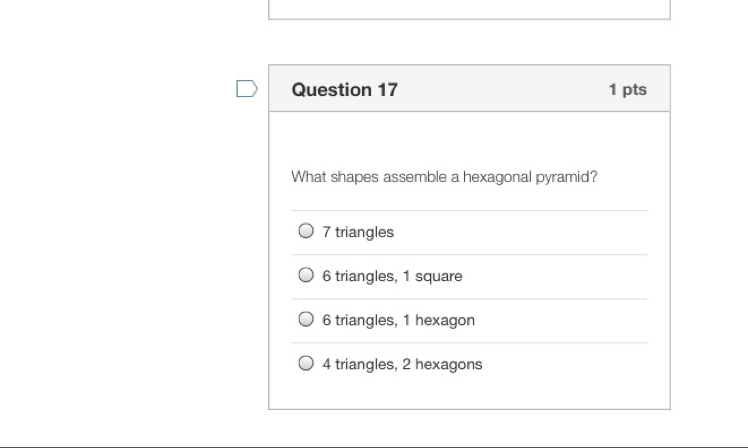Click the "4 triangles, 2 hexagons" label text

coord(402,364)
